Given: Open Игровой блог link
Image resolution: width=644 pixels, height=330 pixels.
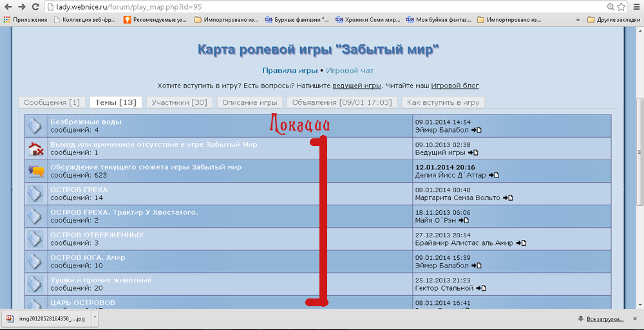Looking at the screenshot, I should pos(455,86).
